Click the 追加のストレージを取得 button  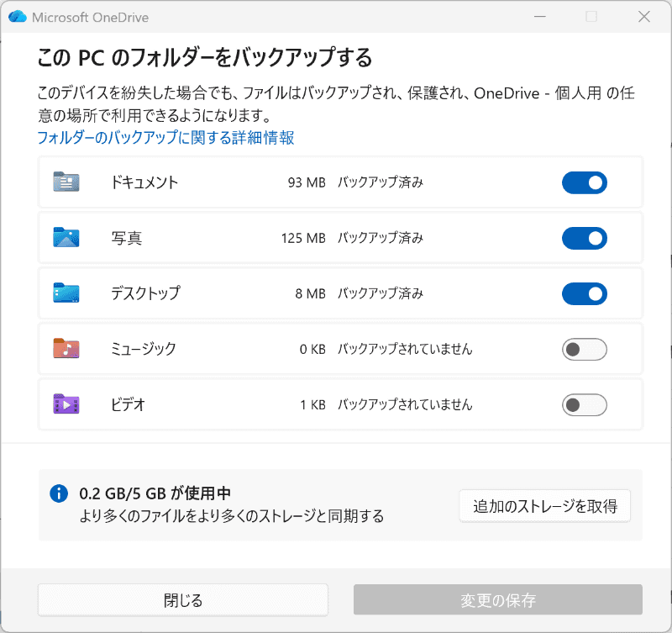click(544, 506)
